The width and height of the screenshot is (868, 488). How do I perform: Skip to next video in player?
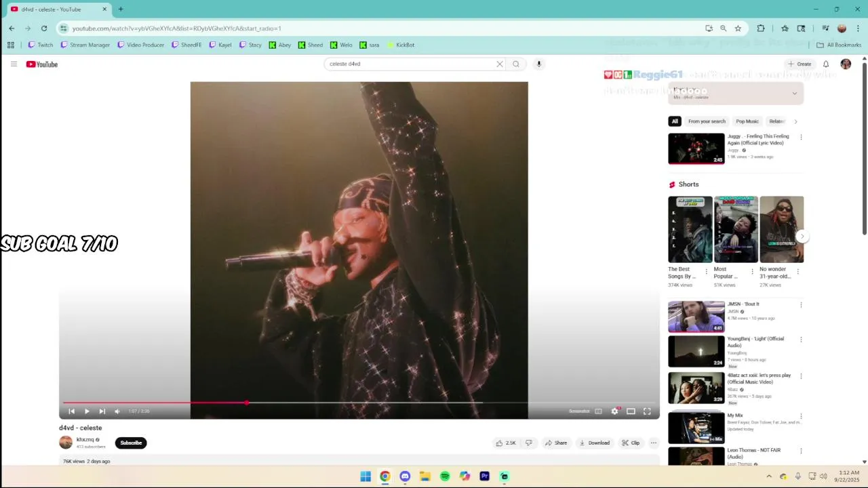coord(102,411)
